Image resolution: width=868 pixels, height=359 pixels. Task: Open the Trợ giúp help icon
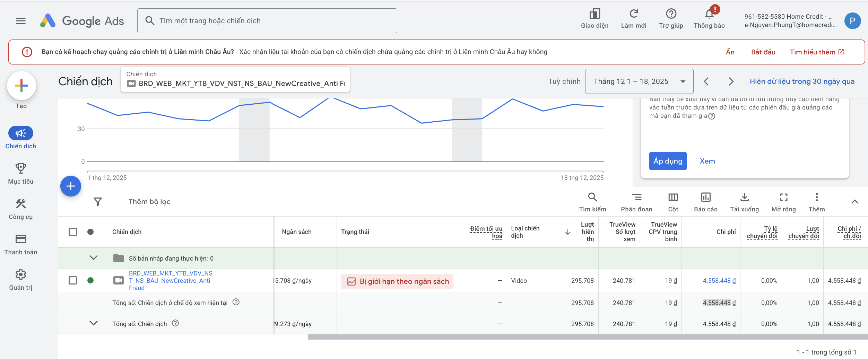pyautogui.click(x=671, y=14)
